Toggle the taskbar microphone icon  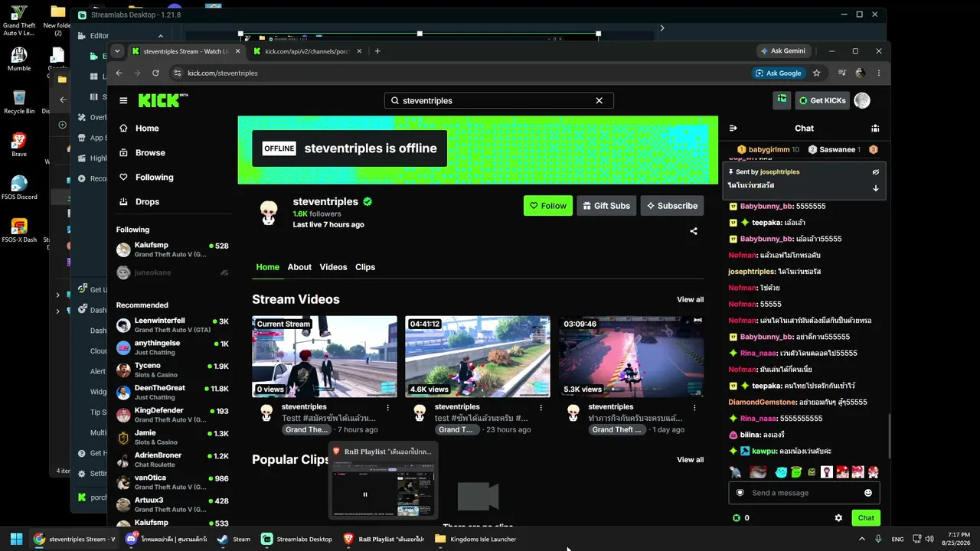(x=878, y=539)
